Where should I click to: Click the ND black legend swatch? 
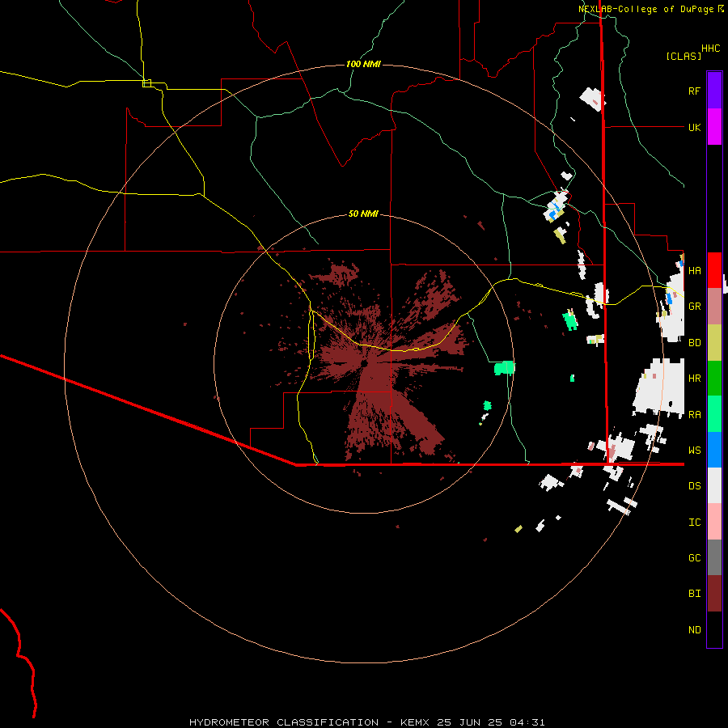(x=714, y=629)
